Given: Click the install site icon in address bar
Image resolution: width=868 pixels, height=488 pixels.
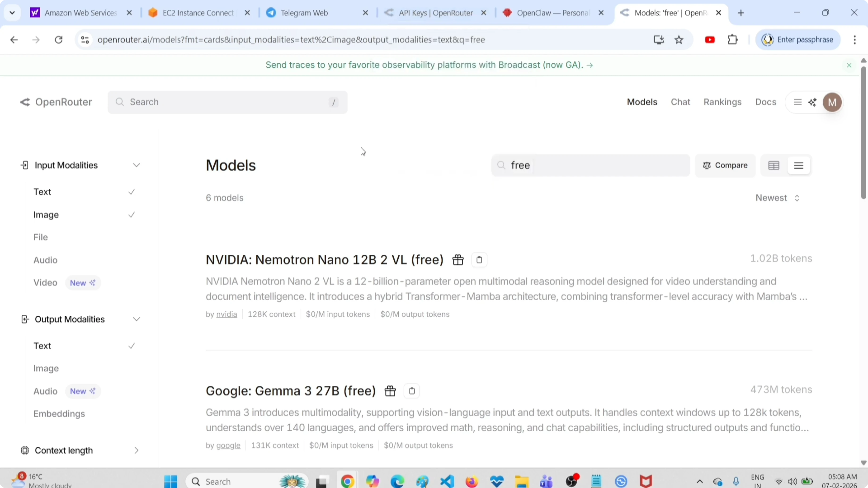Looking at the screenshot, I should [x=658, y=39].
